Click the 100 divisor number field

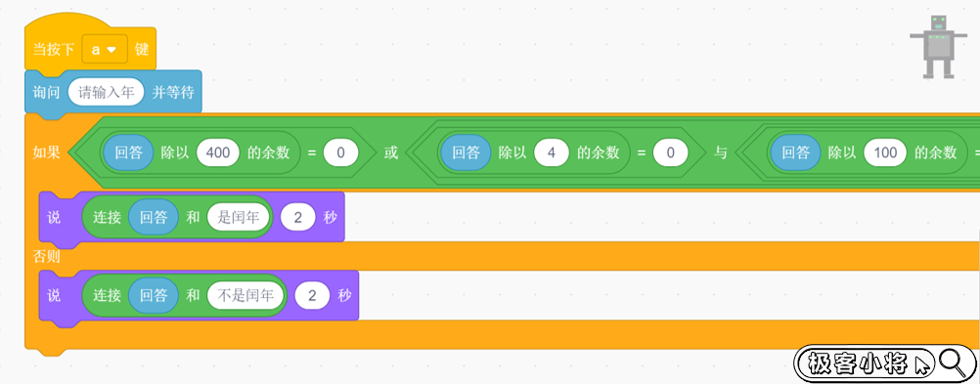coord(885,152)
